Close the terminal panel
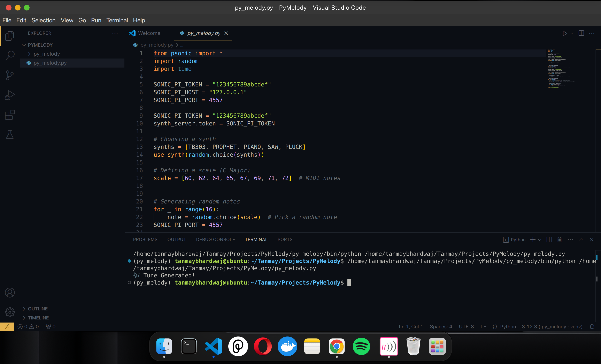601x364 pixels. (x=592, y=240)
